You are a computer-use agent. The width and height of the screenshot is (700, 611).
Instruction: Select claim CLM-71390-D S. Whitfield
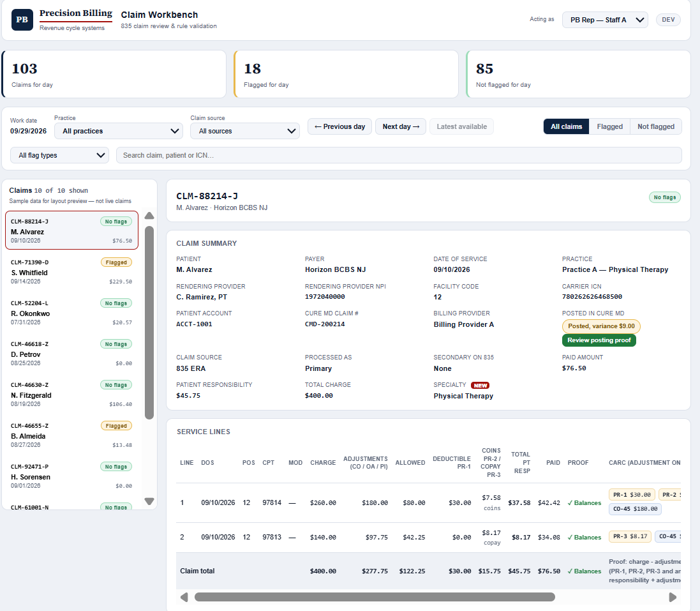click(71, 271)
